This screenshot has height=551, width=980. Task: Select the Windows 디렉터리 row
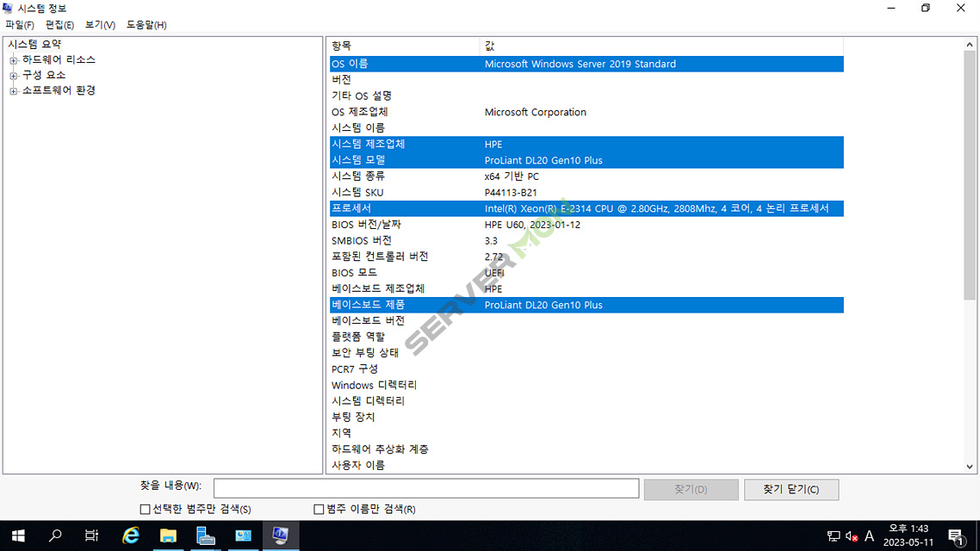(x=586, y=386)
